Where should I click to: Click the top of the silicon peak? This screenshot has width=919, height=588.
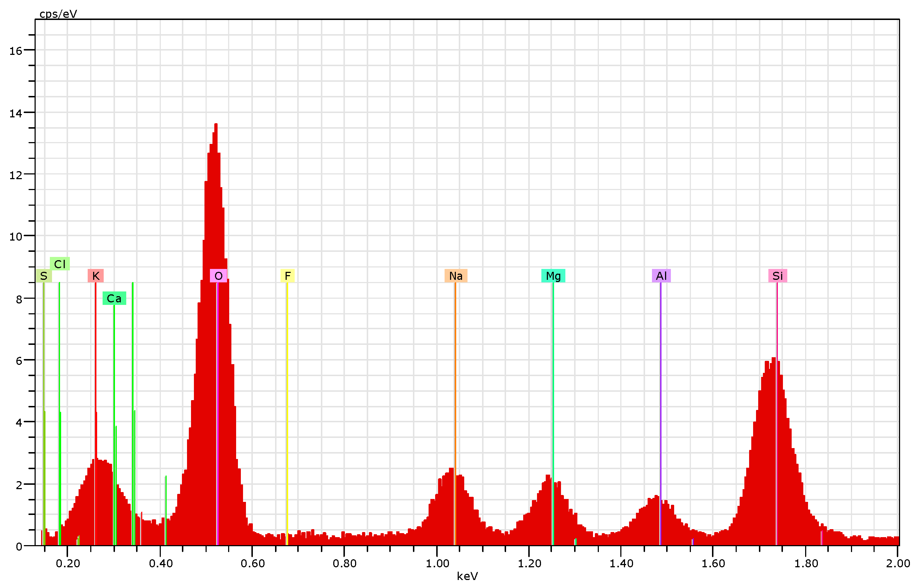pos(773,359)
